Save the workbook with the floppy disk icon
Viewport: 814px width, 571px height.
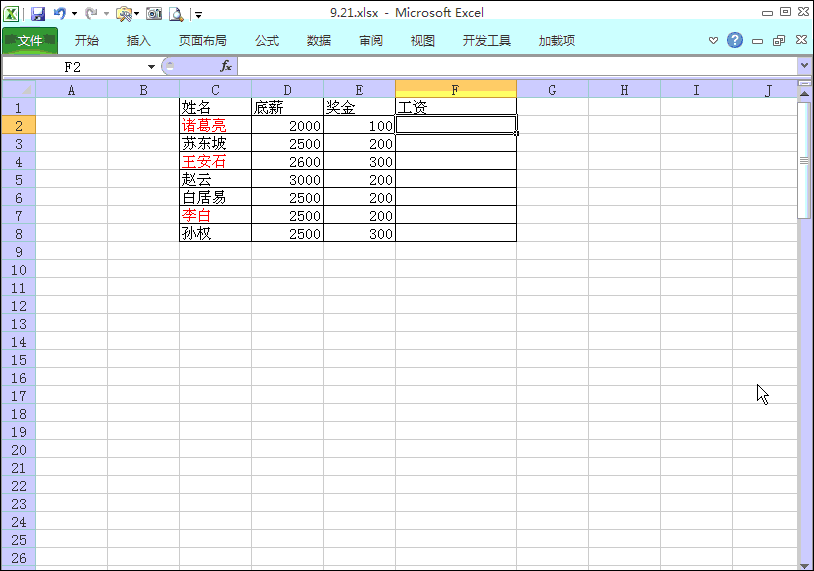point(38,14)
